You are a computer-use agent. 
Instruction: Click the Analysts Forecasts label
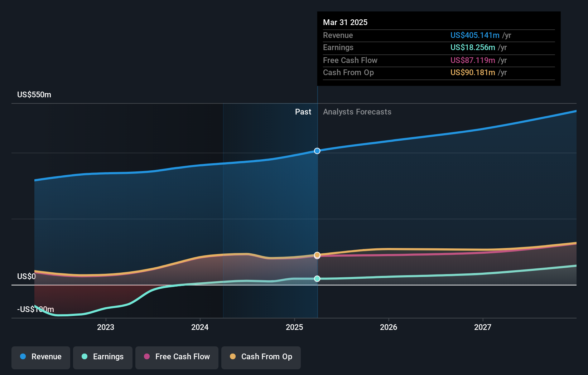pyautogui.click(x=357, y=112)
